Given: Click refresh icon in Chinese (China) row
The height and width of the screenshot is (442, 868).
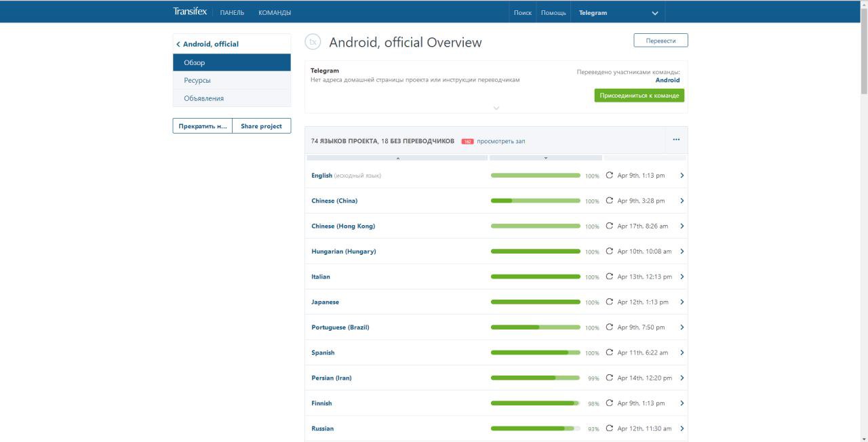Looking at the screenshot, I should coord(609,201).
